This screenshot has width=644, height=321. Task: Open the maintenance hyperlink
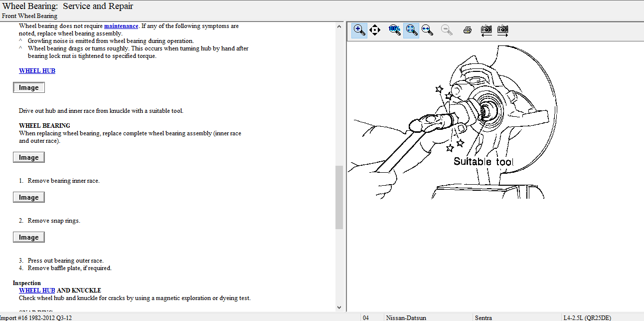coord(121,26)
